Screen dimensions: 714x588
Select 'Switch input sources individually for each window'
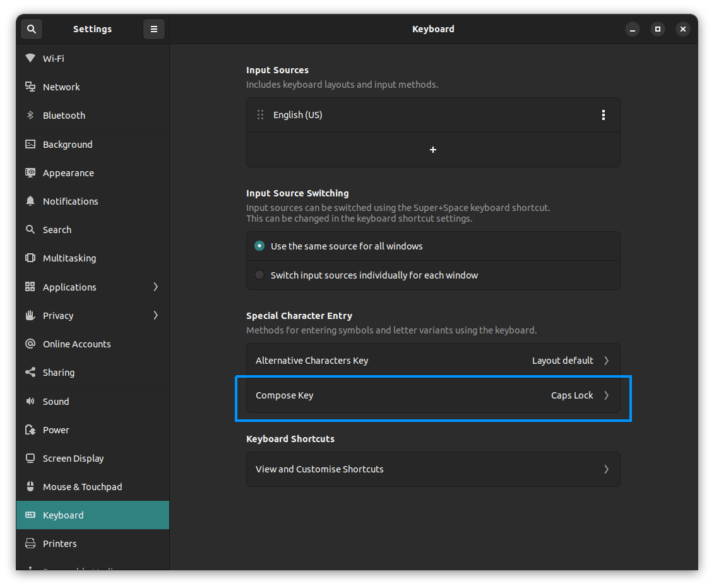tap(259, 275)
